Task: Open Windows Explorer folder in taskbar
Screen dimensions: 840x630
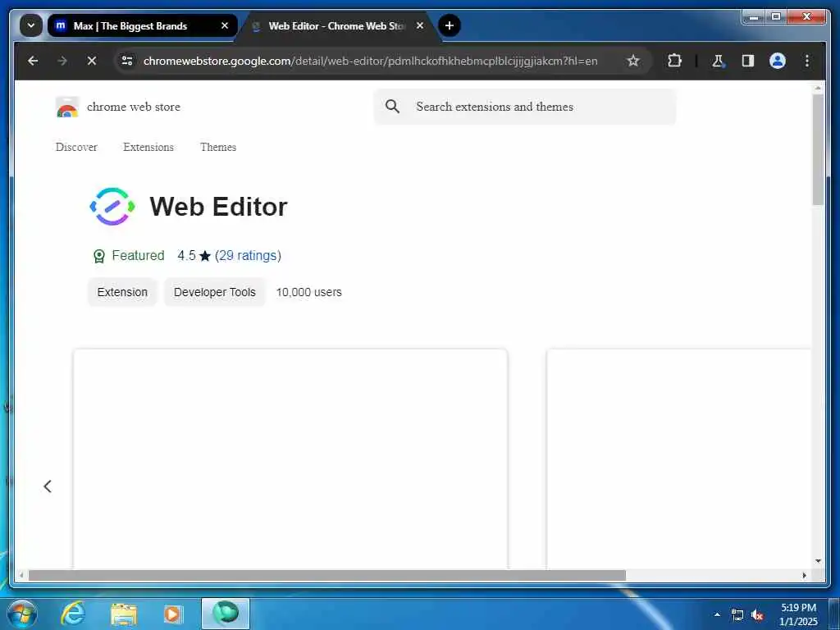Action: (x=124, y=614)
